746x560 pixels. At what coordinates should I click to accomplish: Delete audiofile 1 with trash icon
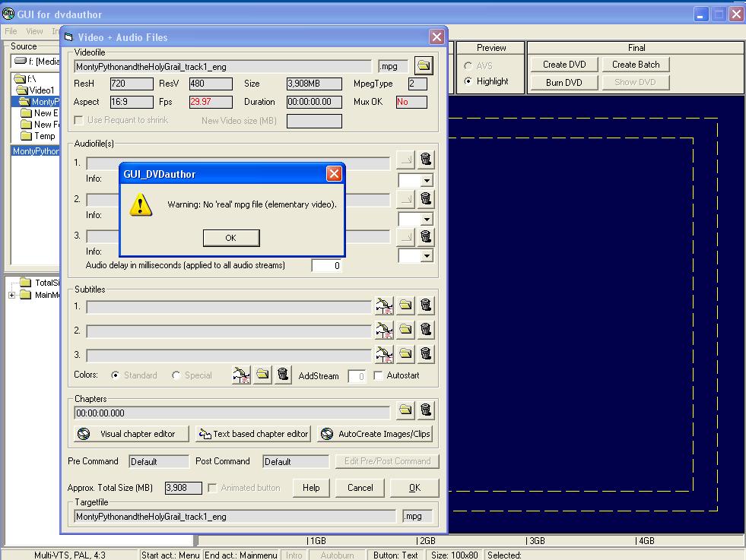coord(426,160)
